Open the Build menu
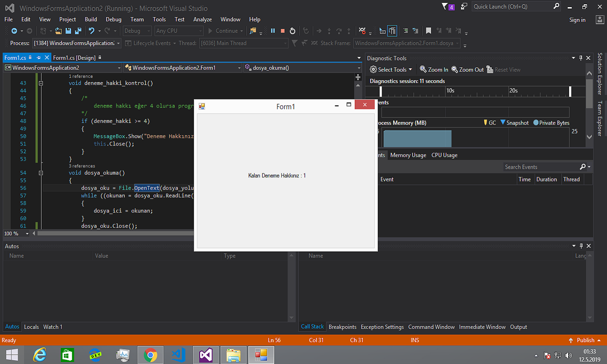 pos(91,19)
